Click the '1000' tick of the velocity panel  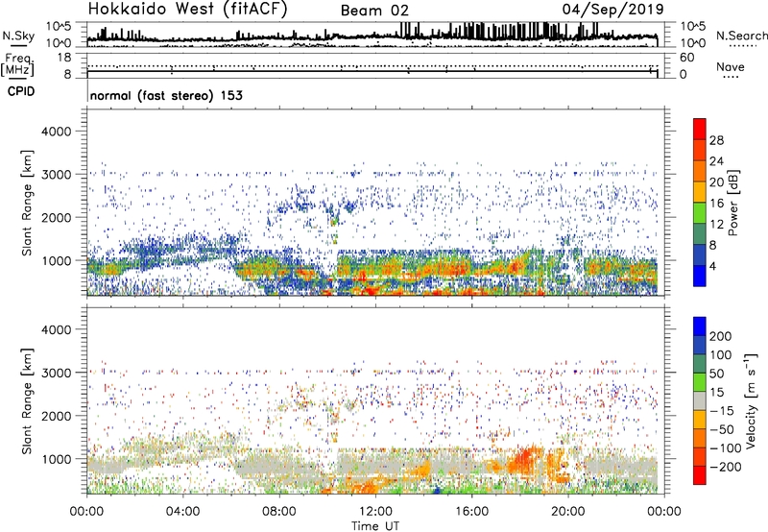click(56, 459)
